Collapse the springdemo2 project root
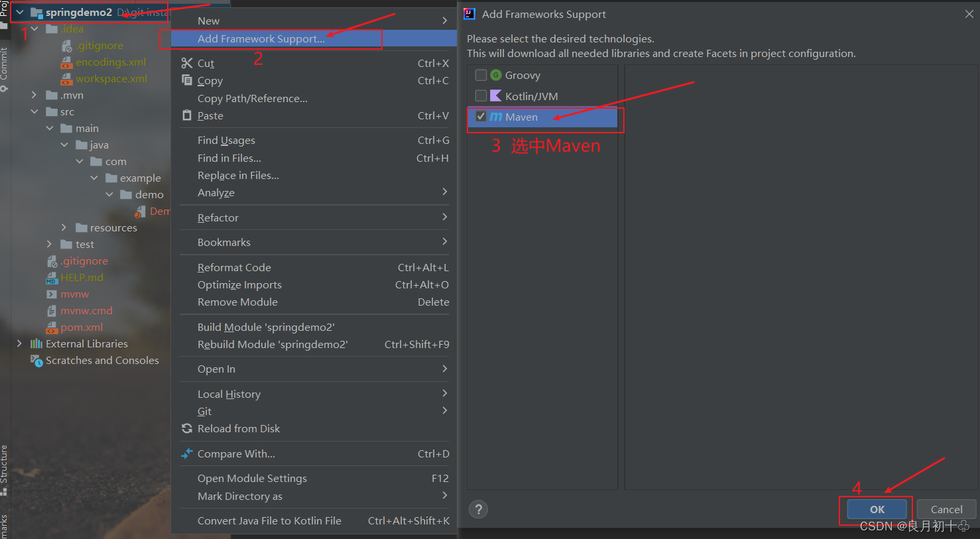This screenshot has width=980, height=539. (20, 12)
